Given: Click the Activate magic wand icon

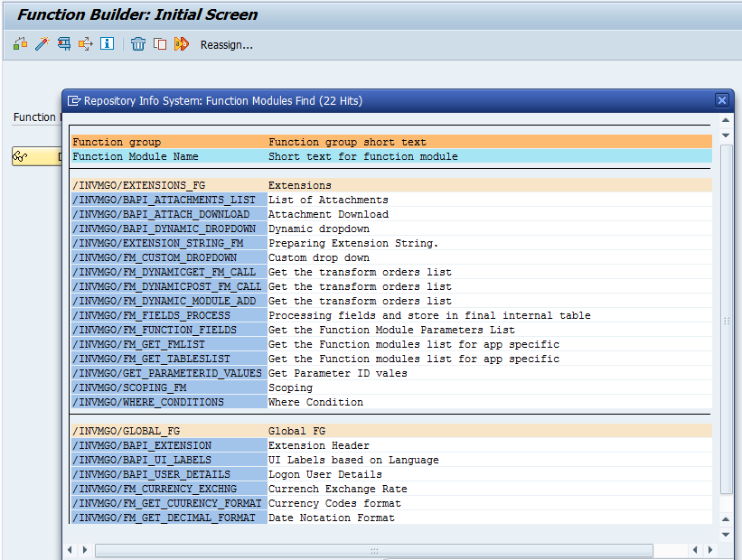Looking at the screenshot, I should click(x=42, y=43).
